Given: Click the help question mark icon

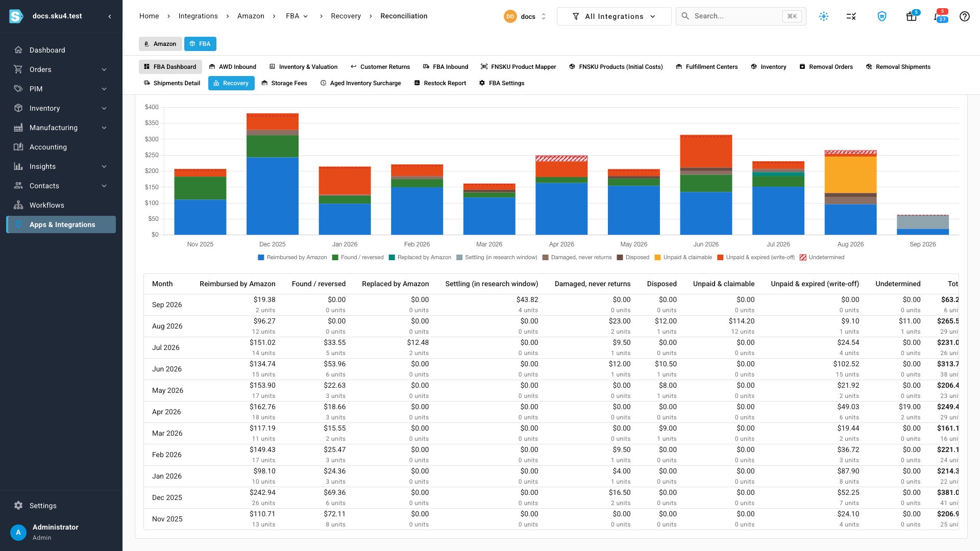Looking at the screenshot, I should pyautogui.click(x=964, y=16).
